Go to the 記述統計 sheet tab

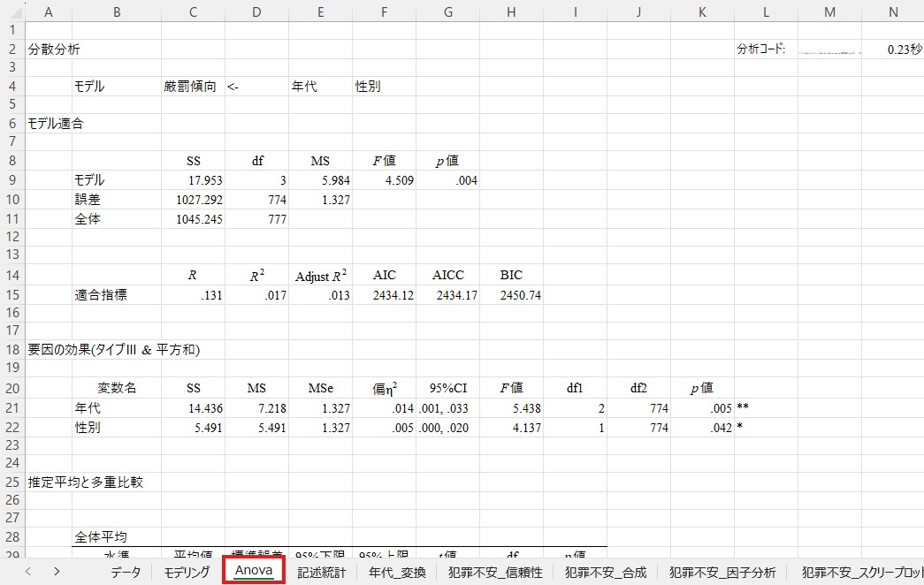pyautogui.click(x=321, y=572)
